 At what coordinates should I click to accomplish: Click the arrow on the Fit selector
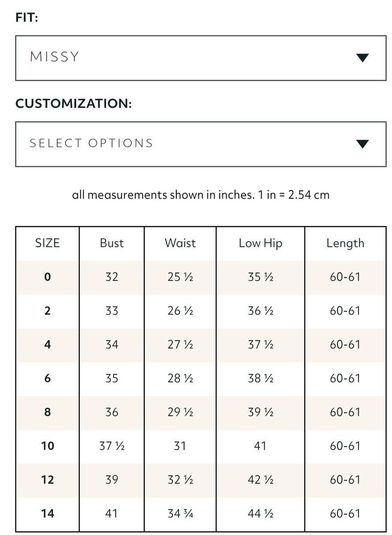pos(363,58)
